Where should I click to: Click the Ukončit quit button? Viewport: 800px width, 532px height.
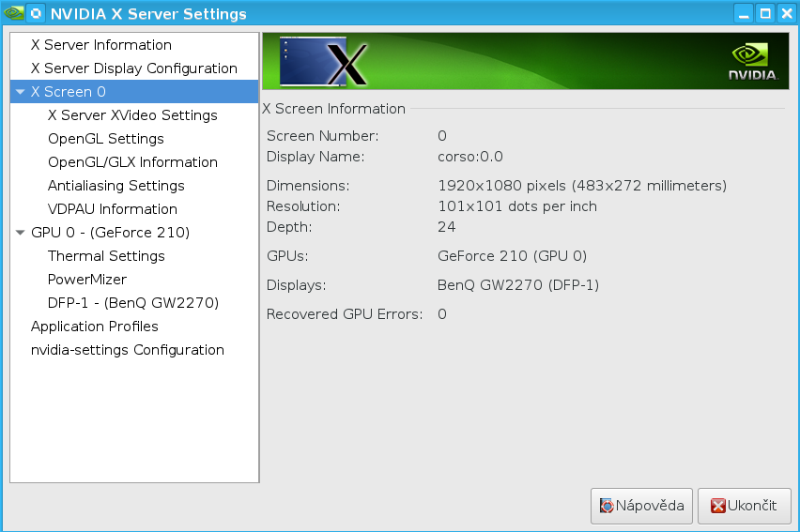pyautogui.click(x=745, y=506)
